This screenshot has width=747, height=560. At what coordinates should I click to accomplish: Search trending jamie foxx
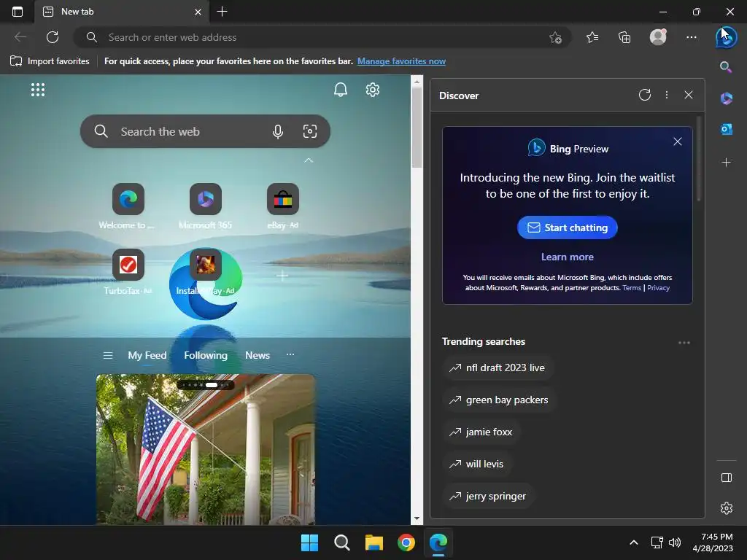coord(481,432)
